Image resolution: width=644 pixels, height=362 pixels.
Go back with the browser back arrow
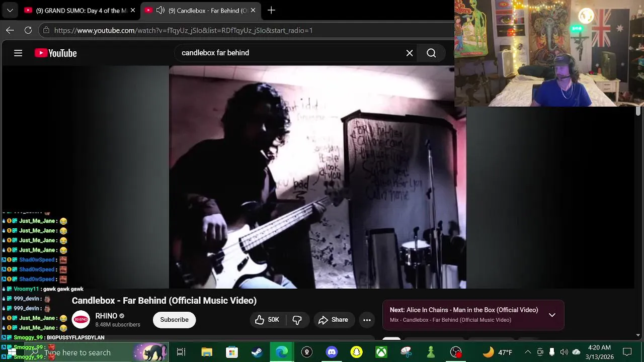[10, 30]
